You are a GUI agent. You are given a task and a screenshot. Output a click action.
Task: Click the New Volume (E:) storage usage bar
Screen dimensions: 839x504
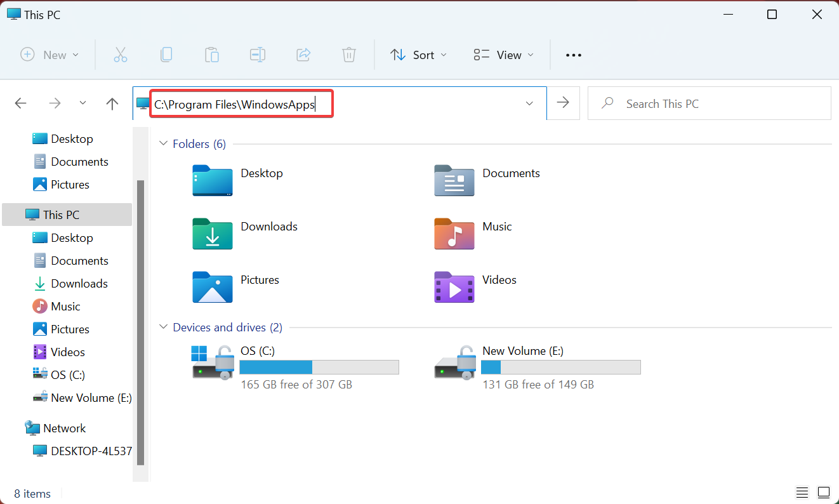coord(561,367)
